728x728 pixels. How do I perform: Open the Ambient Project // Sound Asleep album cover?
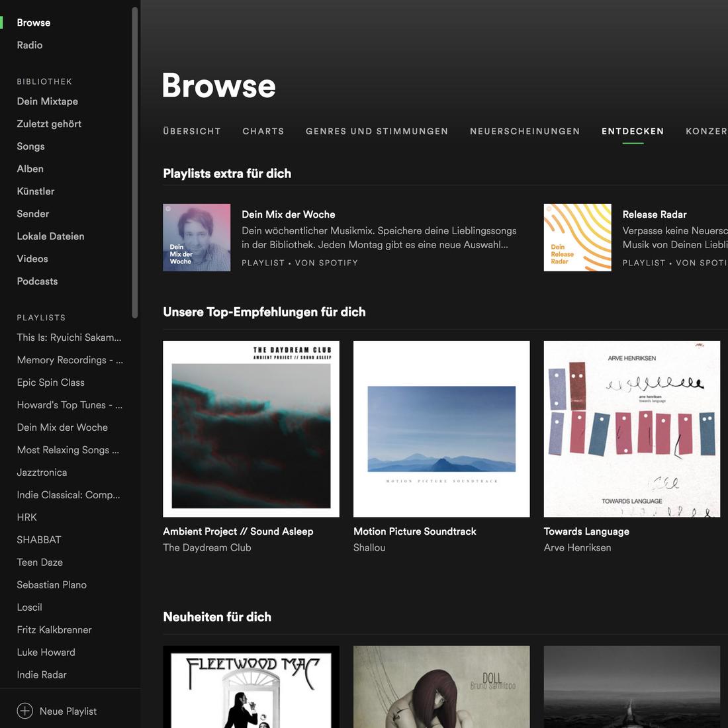coord(251,429)
